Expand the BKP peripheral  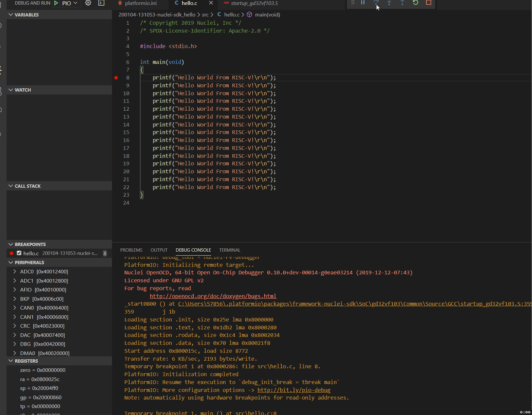tap(14, 299)
